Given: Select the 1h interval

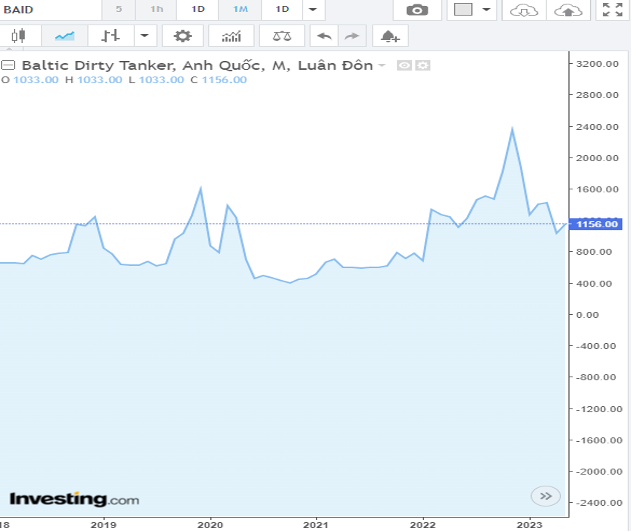Looking at the screenshot, I should pyautogui.click(x=156, y=9).
